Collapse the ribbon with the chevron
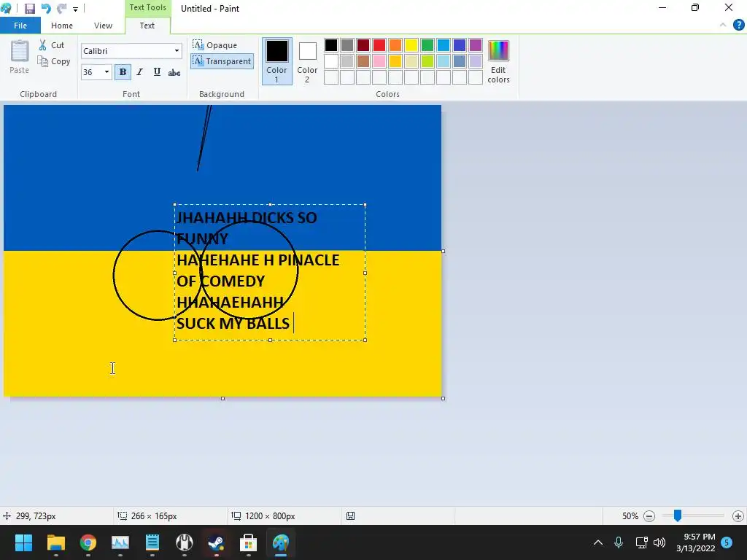747x560 pixels. point(723,25)
